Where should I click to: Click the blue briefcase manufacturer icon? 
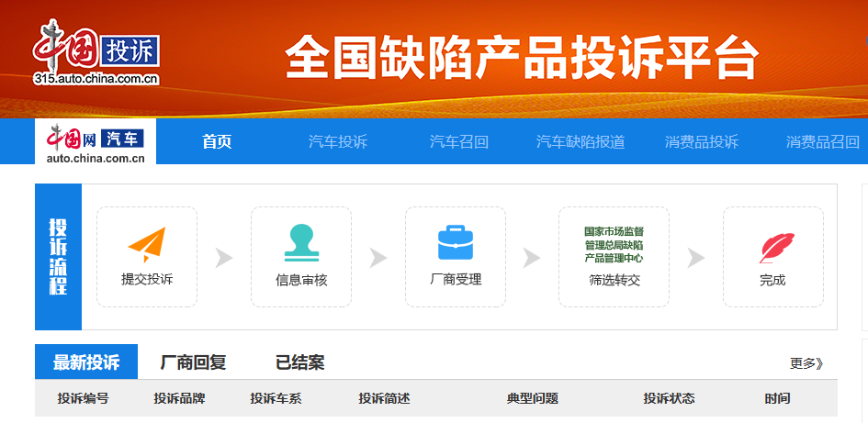tap(456, 243)
